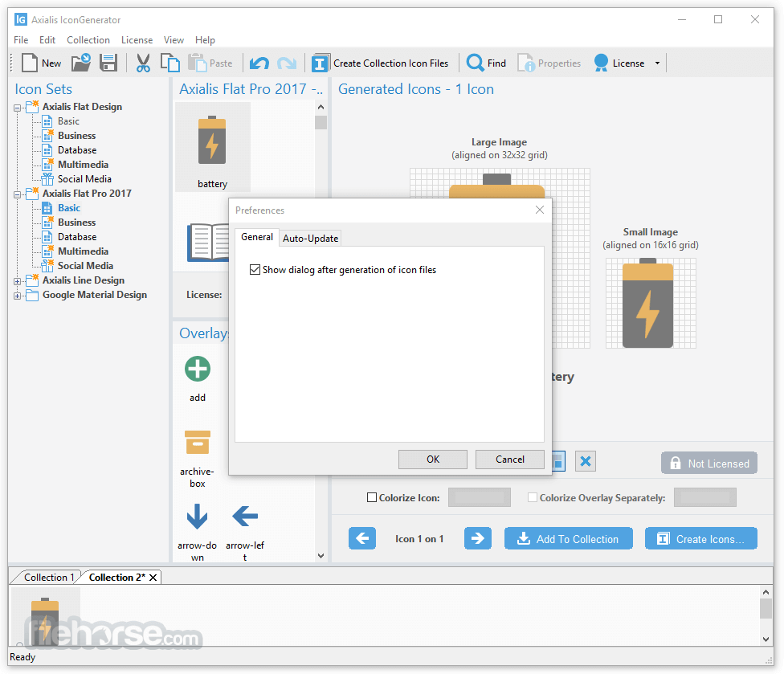Screen dimensions: 784x674
Task: Click Create Collection Icon Files toolbar icon
Action: (x=321, y=63)
